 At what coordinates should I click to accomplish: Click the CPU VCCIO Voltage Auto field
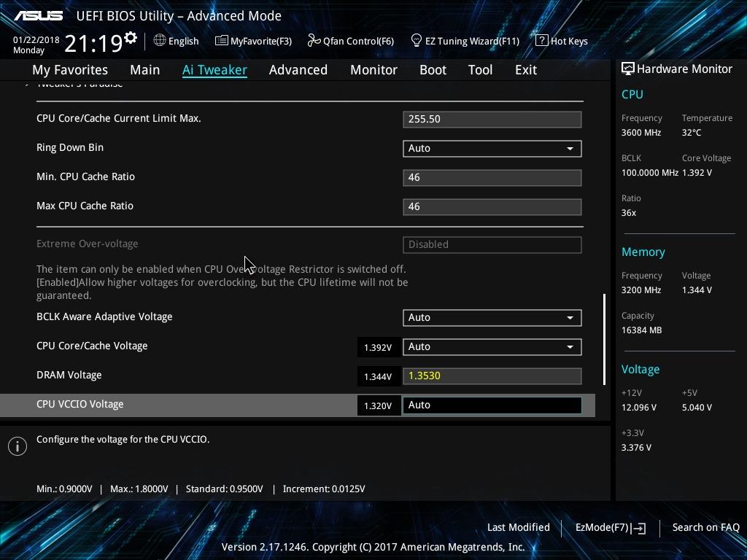[492, 405]
